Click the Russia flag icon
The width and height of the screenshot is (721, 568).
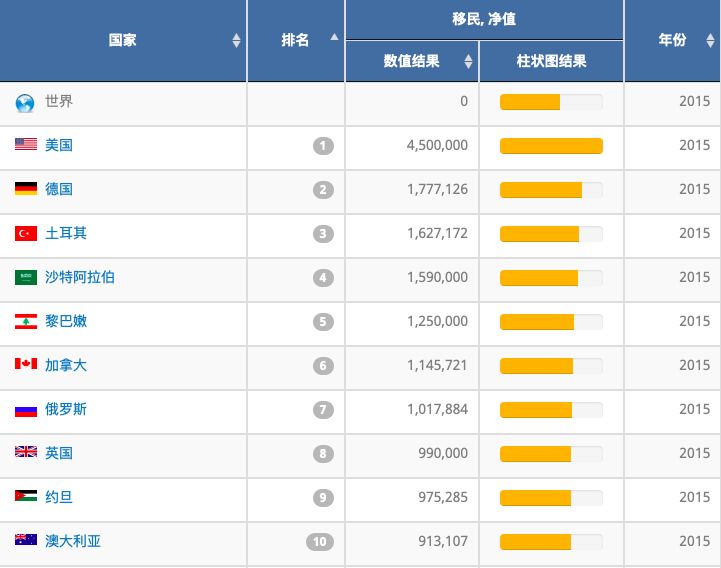click(26, 409)
